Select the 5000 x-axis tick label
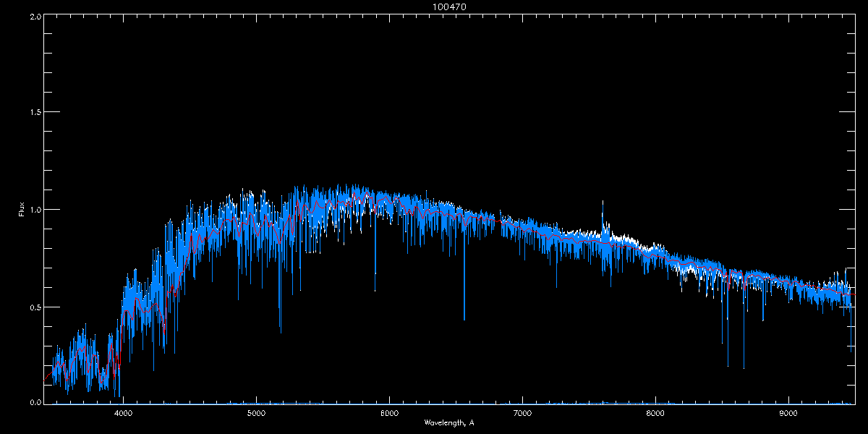The width and height of the screenshot is (868, 434). (256, 414)
